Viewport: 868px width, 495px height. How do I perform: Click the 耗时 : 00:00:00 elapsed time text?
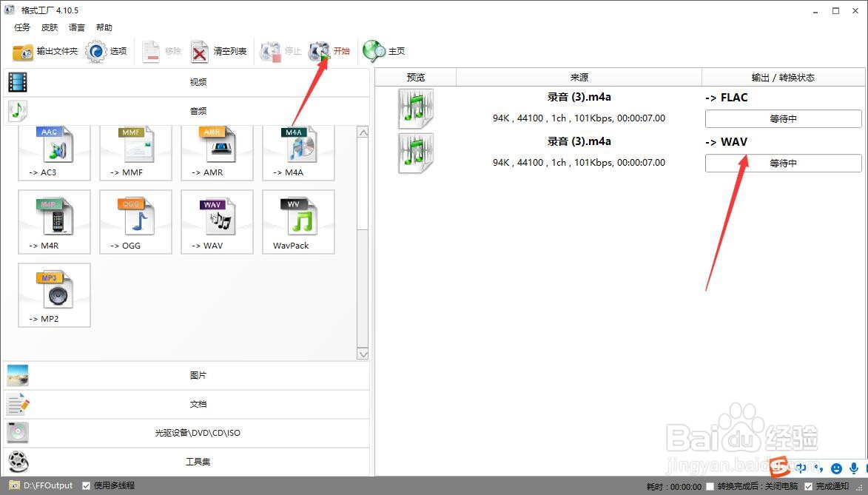pos(673,487)
